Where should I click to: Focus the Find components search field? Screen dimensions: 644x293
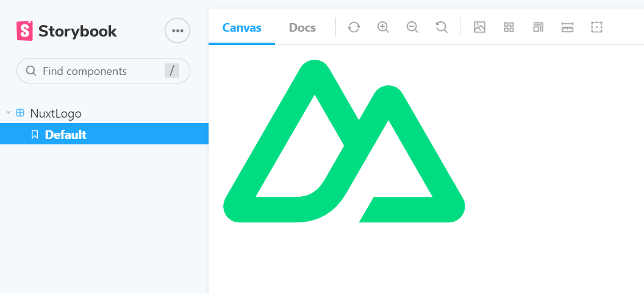(x=103, y=71)
